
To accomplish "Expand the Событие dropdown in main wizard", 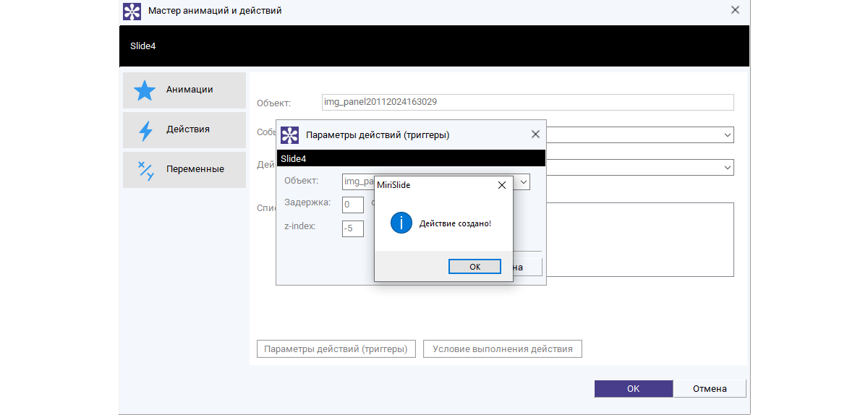I will coord(727,135).
